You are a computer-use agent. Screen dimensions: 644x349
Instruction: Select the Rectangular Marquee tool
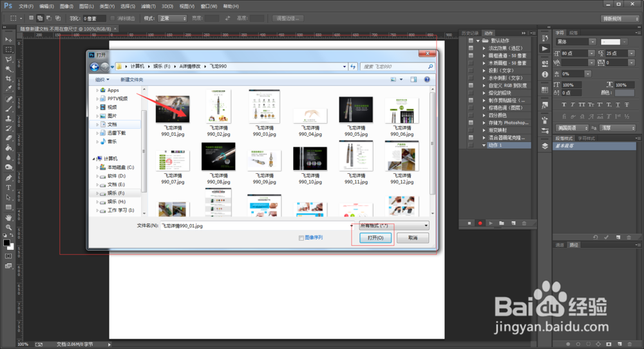pyautogui.click(x=8, y=50)
